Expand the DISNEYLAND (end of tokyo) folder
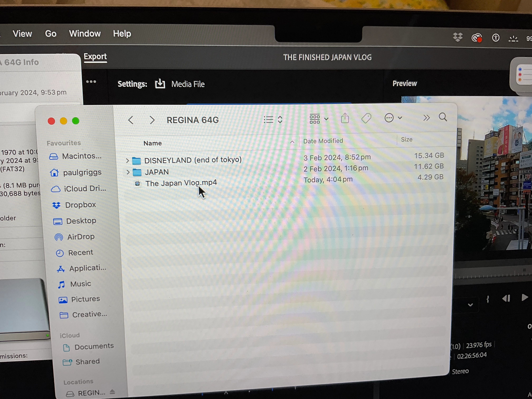 point(127,160)
